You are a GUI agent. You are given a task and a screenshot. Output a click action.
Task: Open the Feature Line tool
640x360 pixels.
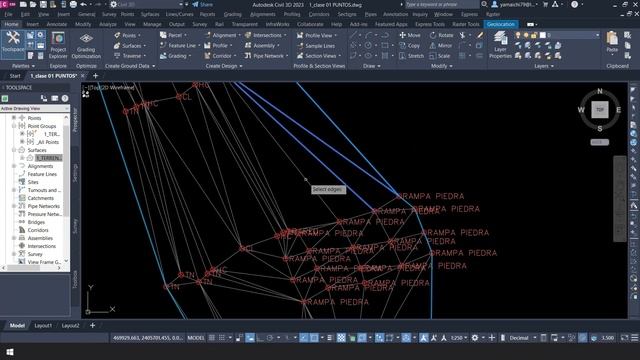click(x=180, y=46)
